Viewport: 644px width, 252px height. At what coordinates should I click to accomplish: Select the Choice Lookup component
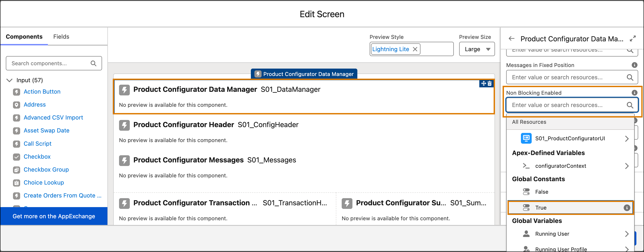pyautogui.click(x=44, y=182)
